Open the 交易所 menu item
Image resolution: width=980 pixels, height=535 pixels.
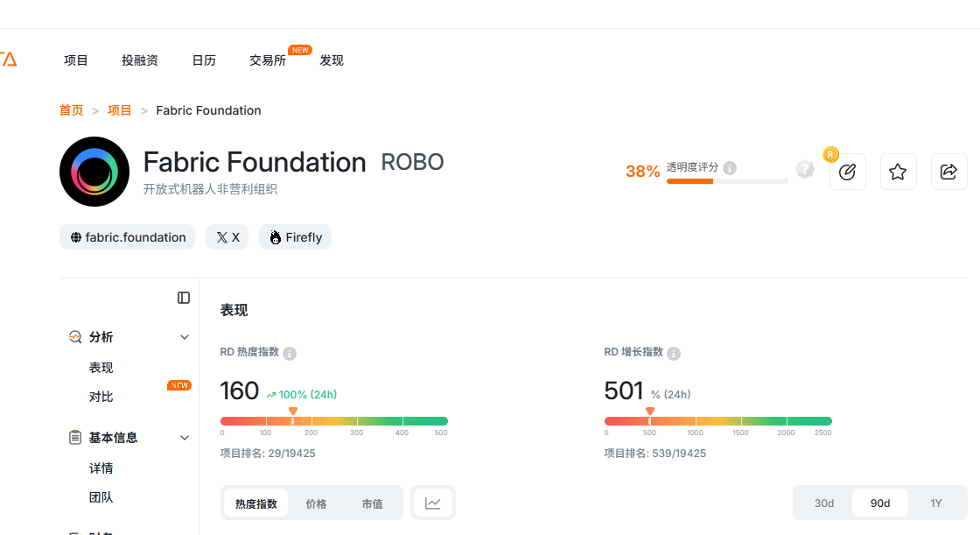tap(268, 60)
